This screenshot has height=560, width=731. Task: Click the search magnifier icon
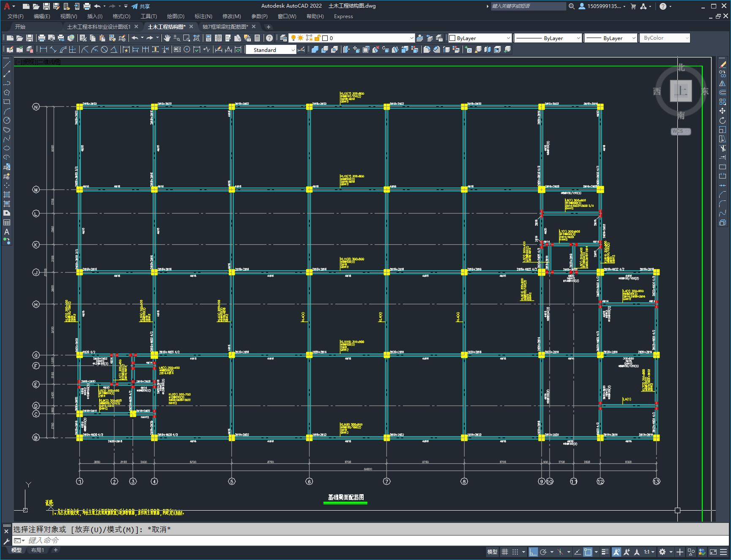tap(571, 6)
